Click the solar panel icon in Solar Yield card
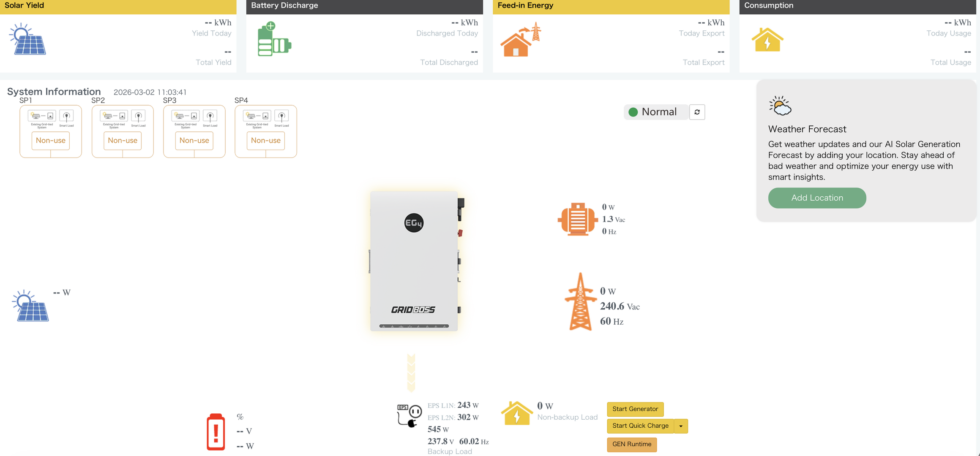Screen dimensions: 980x456 (28, 39)
